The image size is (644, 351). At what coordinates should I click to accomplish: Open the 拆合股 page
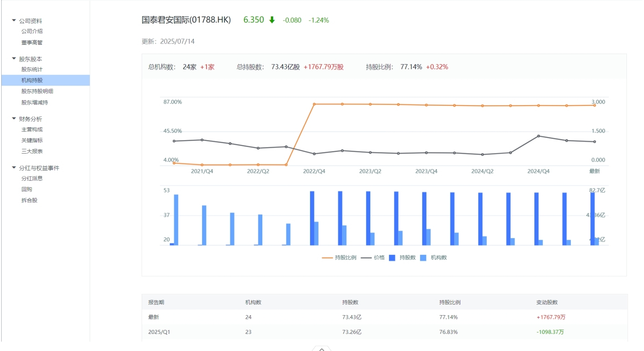coord(29,200)
